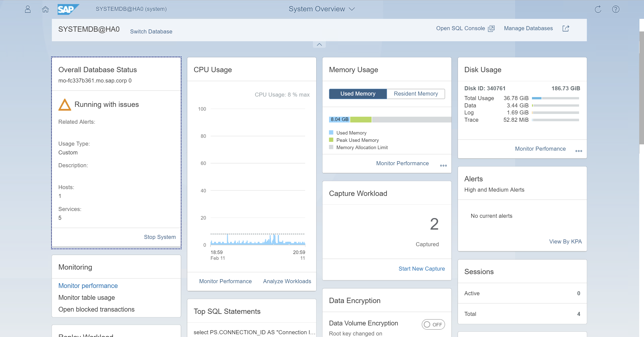The image size is (644, 337).
Task: Go to home via house icon
Action: (x=45, y=9)
